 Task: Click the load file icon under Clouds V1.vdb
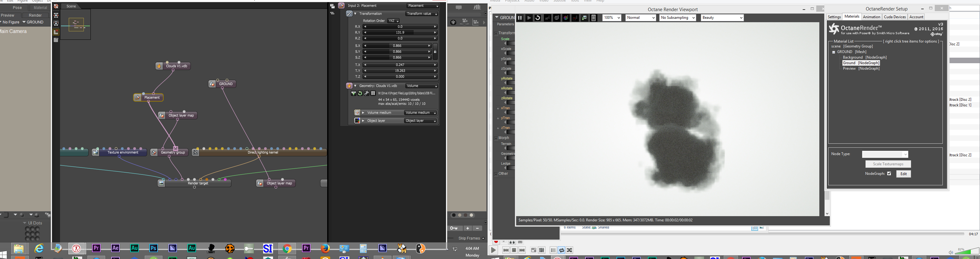(x=353, y=93)
